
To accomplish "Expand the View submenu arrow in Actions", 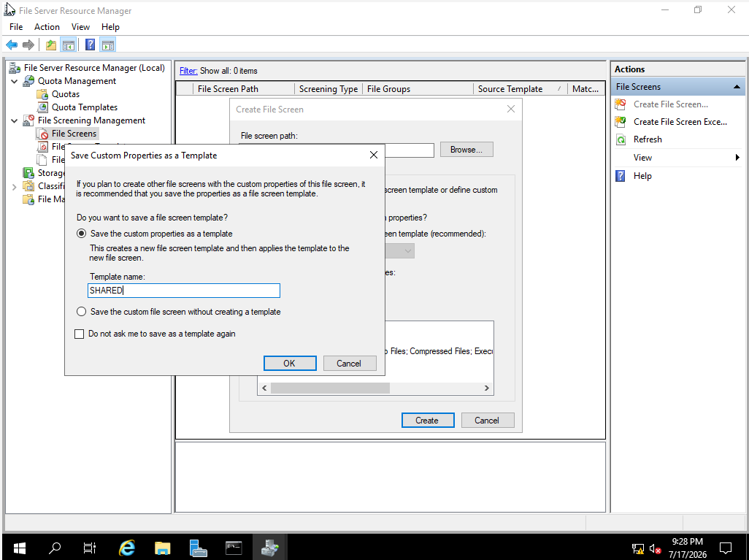I will click(x=737, y=158).
